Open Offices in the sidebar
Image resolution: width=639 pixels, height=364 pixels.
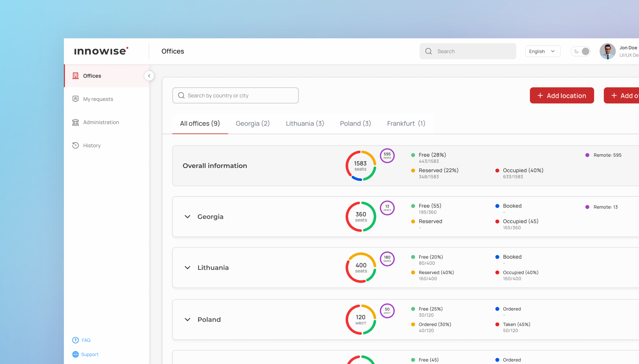pos(106,76)
